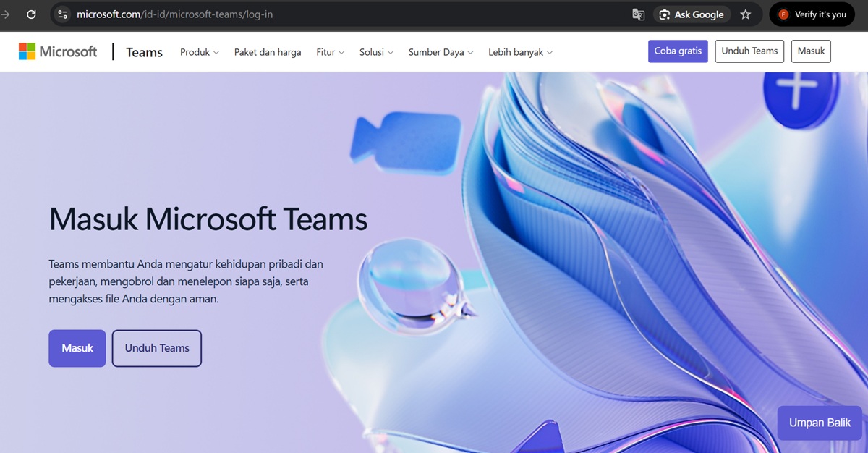Click the Ask Google button
The width and height of the screenshot is (868, 453).
[692, 14]
